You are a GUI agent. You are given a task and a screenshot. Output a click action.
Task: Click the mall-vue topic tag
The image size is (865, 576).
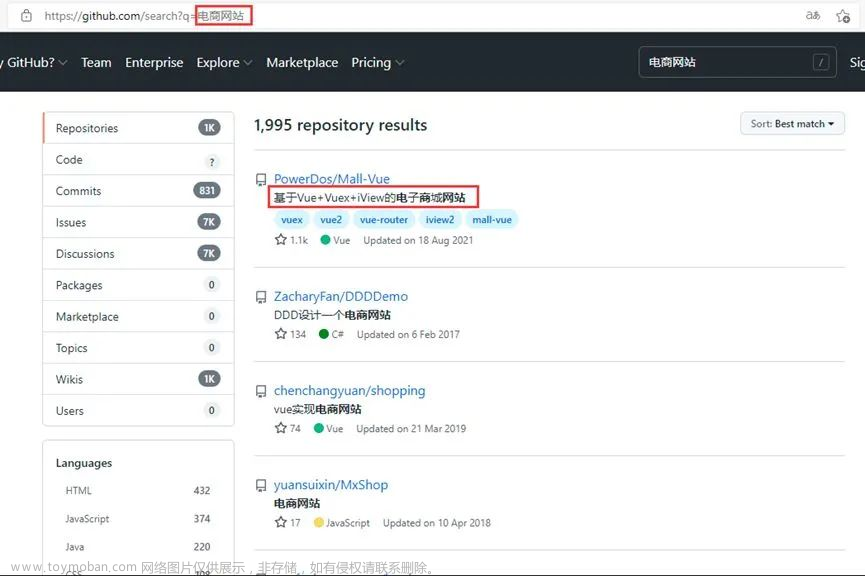[492, 220]
